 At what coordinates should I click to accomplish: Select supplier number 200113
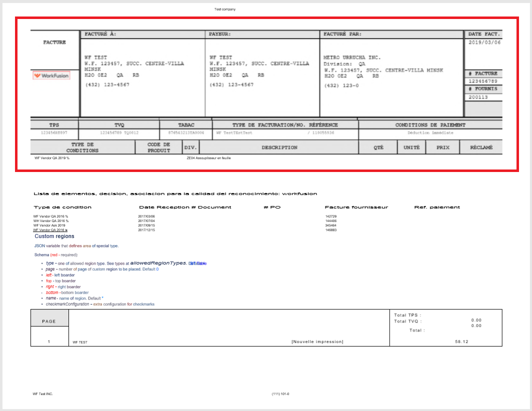click(x=478, y=97)
